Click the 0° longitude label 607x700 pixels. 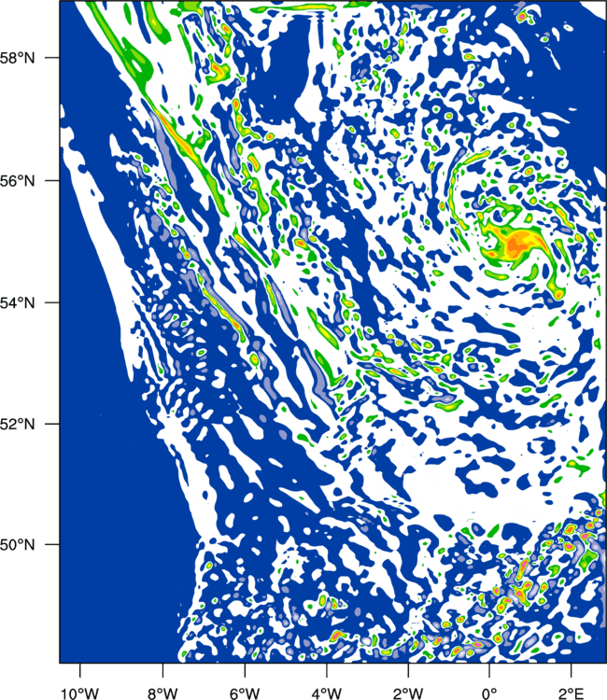click(x=489, y=693)
